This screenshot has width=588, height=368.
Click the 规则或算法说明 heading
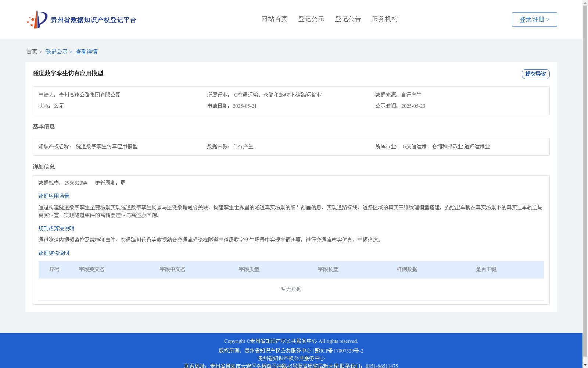pyautogui.click(x=56, y=229)
